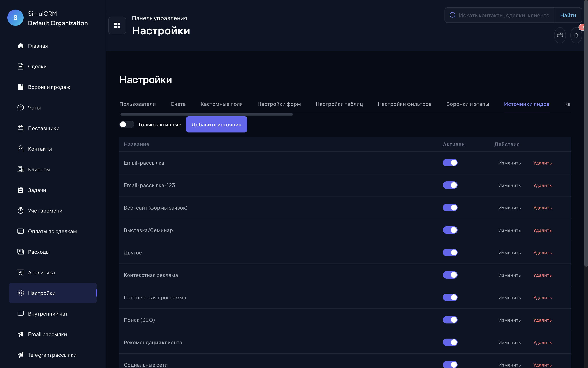Screen dimensions: 588x368
Task: Click Изменить for Выставка/Семинар
Action: click(x=509, y=230)
